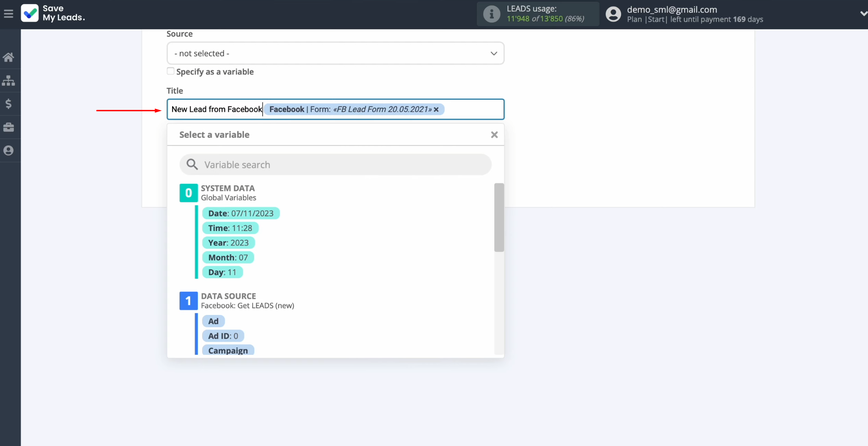
Task: Remove the Facebook Form variable tag
Action: click(436, 109)
